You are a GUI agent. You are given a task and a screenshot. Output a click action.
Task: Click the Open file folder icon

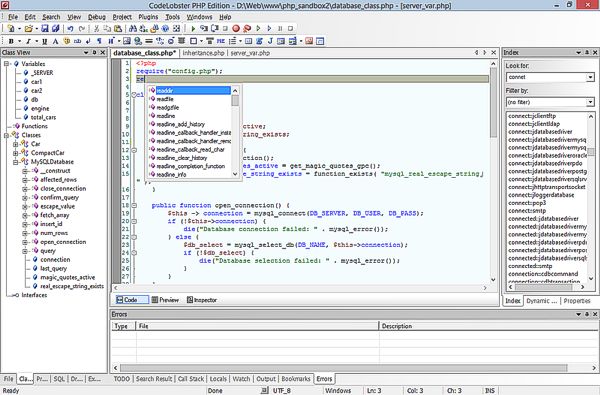click(29, 28)
